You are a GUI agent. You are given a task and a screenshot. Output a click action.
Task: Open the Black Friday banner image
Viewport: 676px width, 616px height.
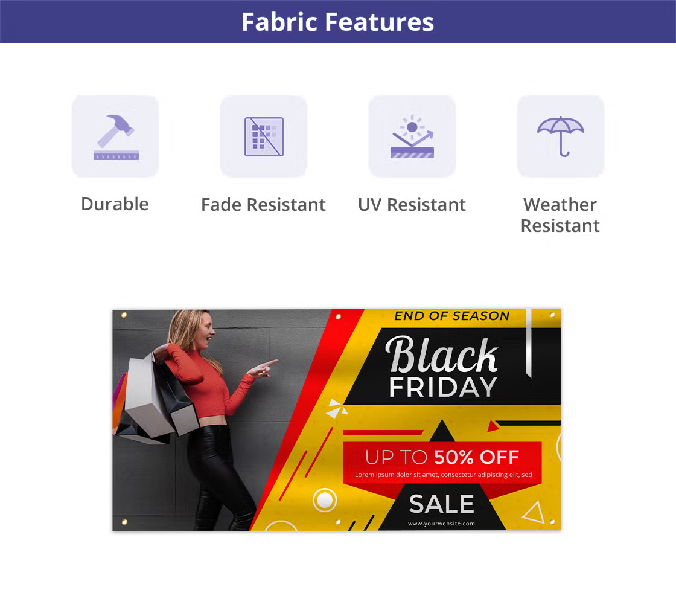click(x=337, y=420)
